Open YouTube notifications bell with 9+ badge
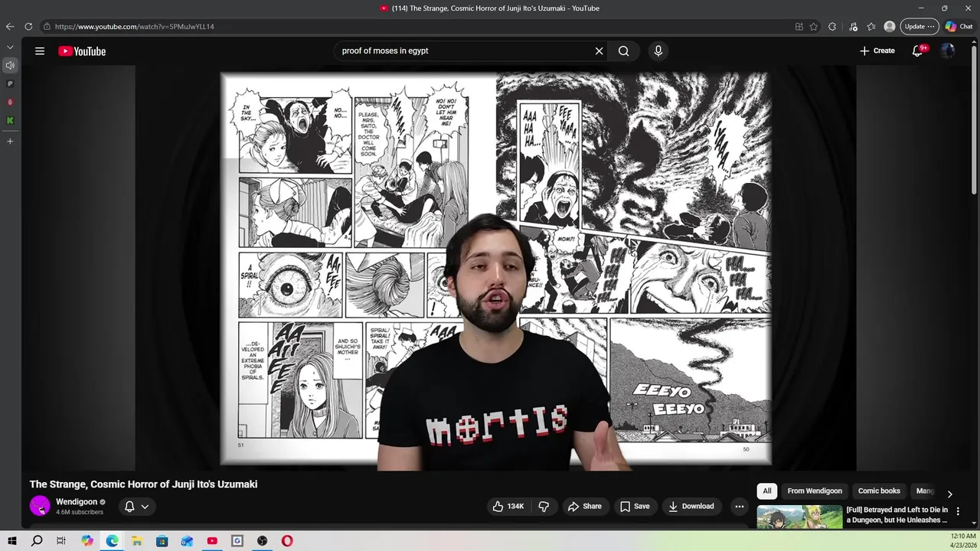 coord(918,51)
